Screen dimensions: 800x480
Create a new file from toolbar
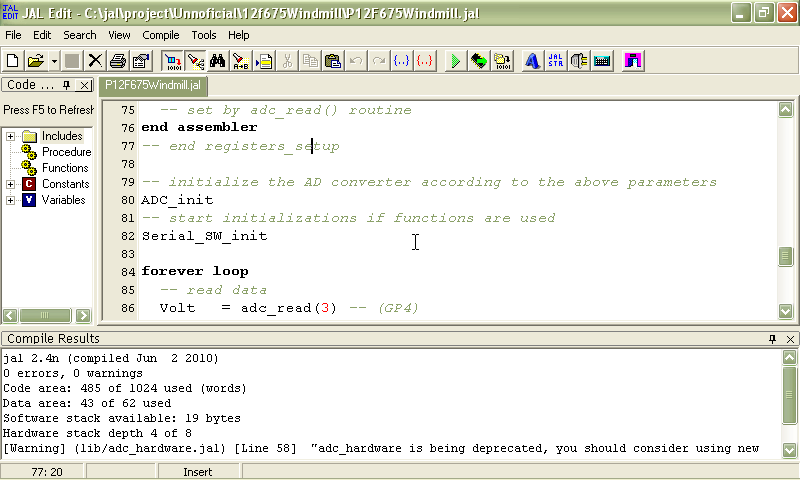(x=13, y=61)
